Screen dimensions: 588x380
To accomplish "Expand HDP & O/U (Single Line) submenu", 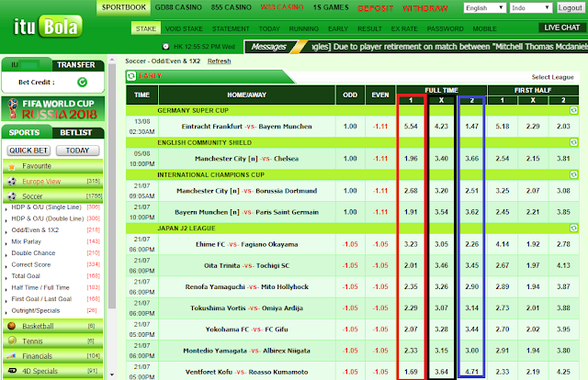I will (x=46, y=207).
